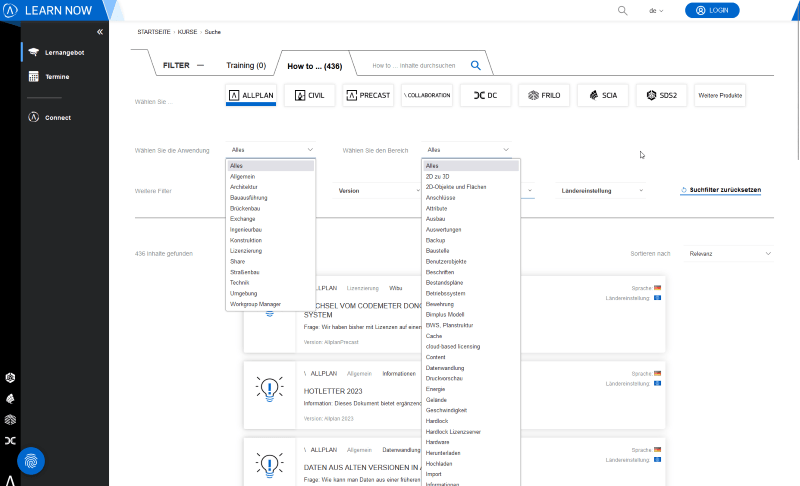Collapse the sidebar with double-chevron icon

[99, 32]
